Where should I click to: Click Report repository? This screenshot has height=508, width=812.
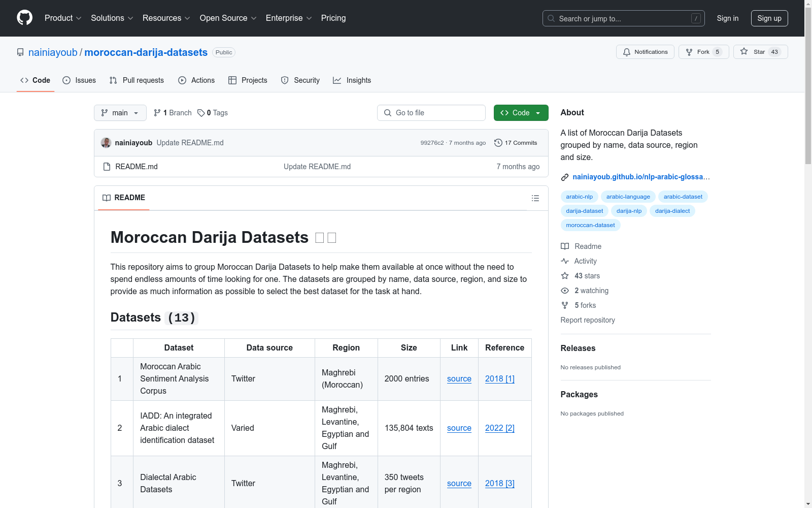588,320
